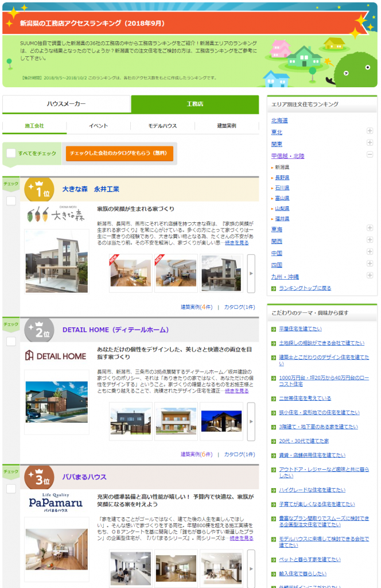381x588 pixels.
Task: Open the 長野県 ranking link
Action: coord(282,177)
